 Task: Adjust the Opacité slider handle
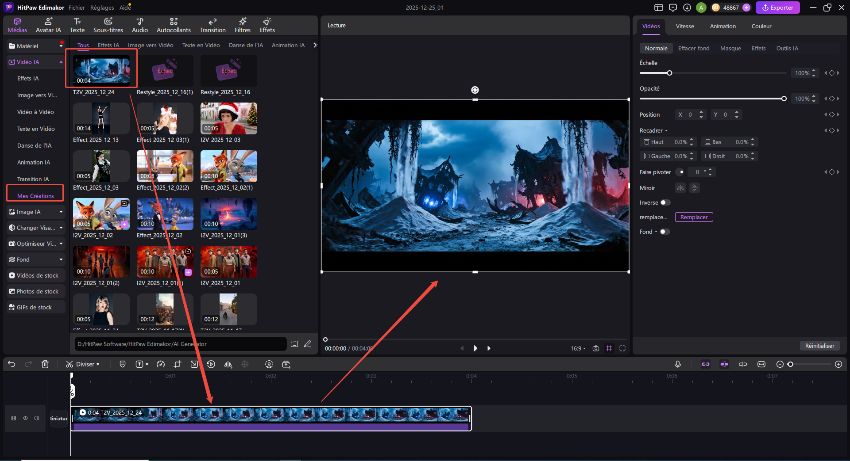(783, 98)
